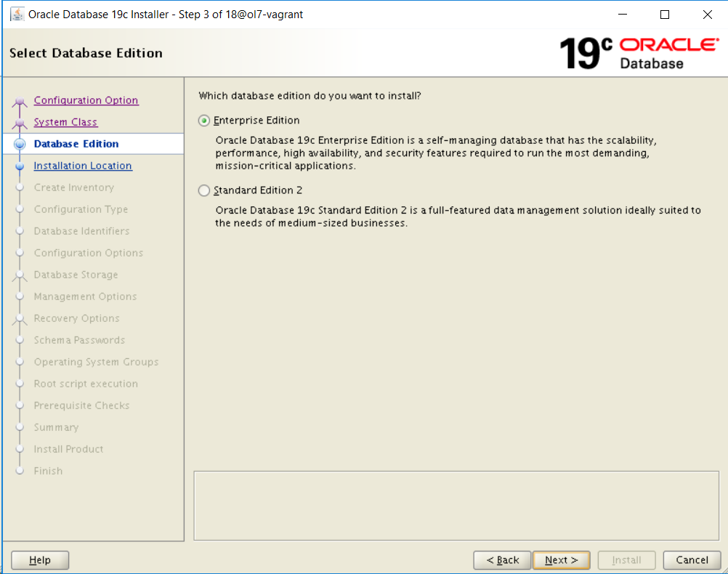
Task: Click the empty message box area
Action: tap(456, 506)
